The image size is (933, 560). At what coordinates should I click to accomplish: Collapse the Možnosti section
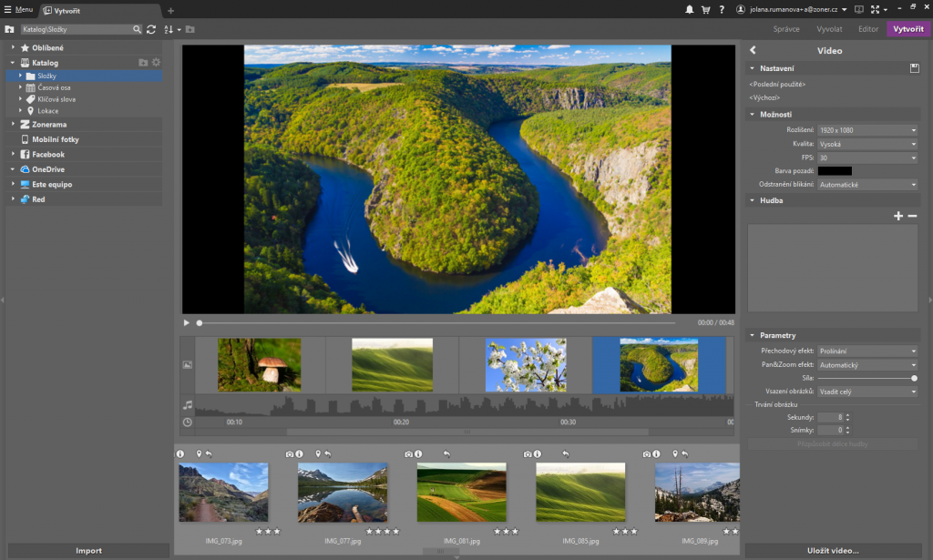pos(753,114)
